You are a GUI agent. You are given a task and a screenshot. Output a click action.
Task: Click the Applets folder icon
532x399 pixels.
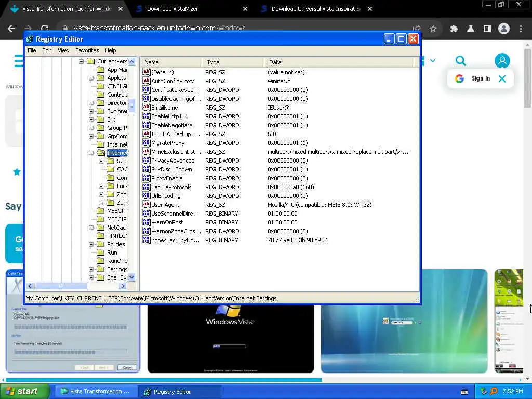pyautogui.click(x=100, y=78)
